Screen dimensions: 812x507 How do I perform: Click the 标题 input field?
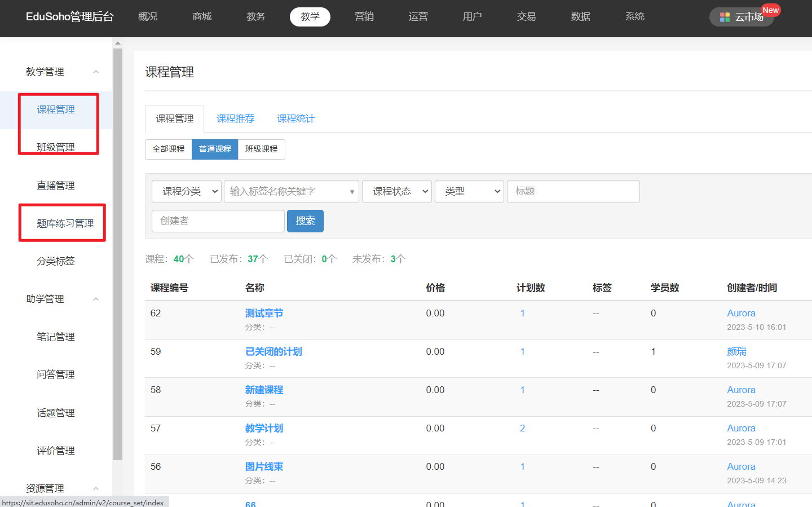coord(573,191)
